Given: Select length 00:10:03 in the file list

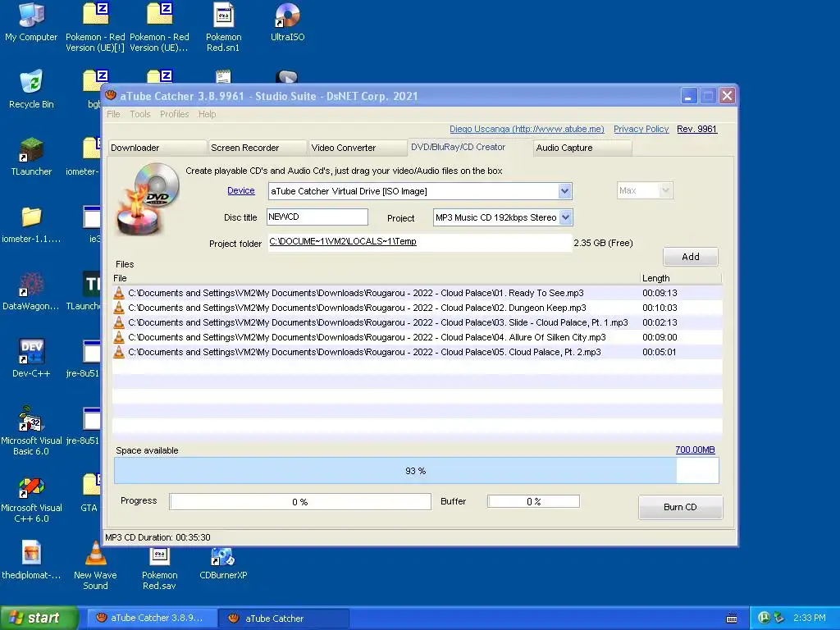Looking at the screenshot, I should pyautogui.click(x=660, y=308).
